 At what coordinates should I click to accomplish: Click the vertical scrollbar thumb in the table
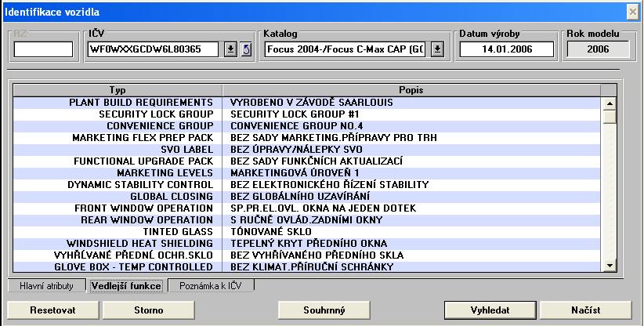(608, 117)
